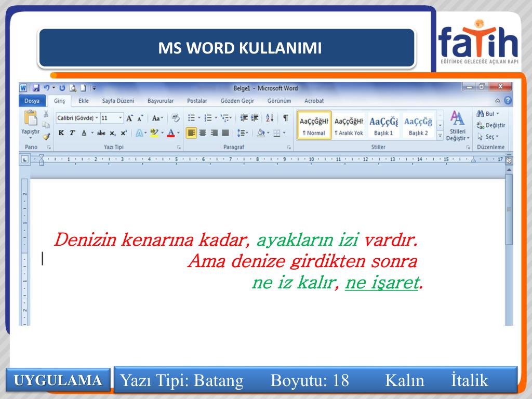The width and height of the screenshot is (532, 399).
Task: Click the Save icon in quick access toolbar
Action: [x=36, y=88]
